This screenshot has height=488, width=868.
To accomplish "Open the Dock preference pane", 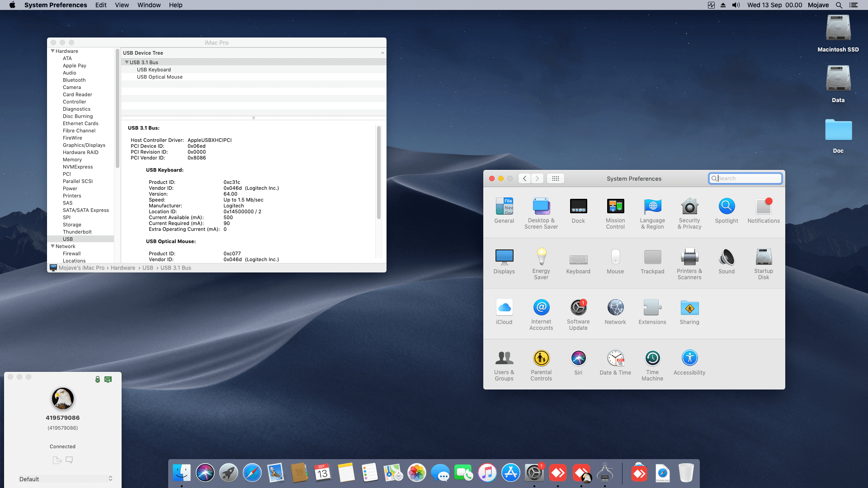I will 578,211.
